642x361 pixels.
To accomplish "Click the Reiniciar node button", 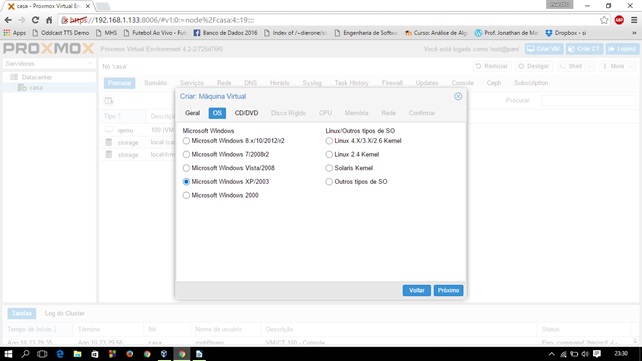I will click(492, 66).
